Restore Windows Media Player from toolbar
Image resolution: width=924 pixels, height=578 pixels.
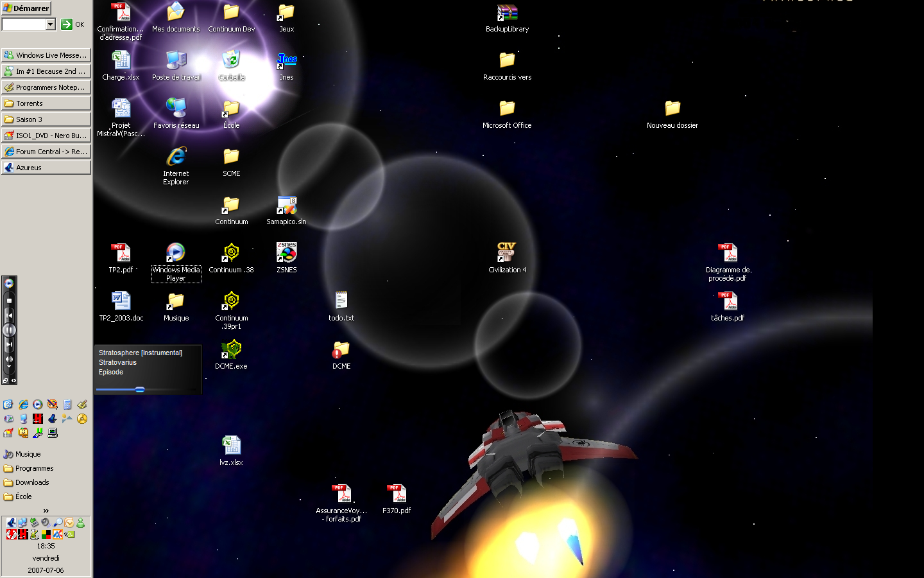coord(5,380)
